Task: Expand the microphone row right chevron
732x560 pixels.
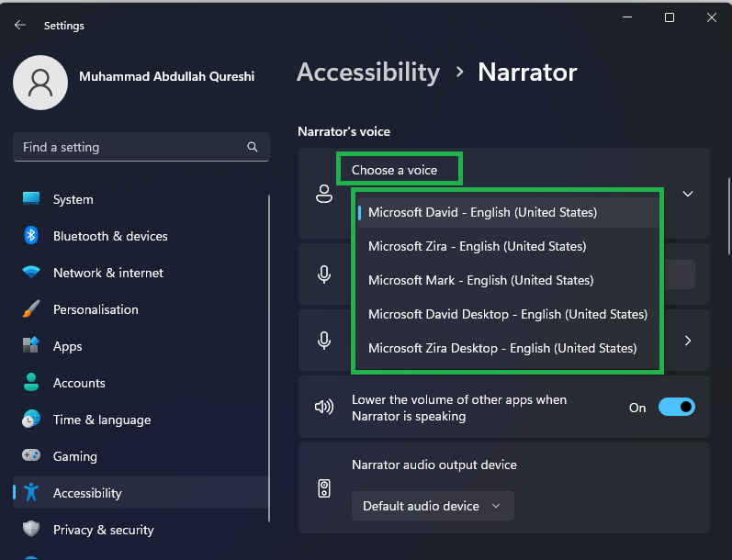Action: 687,341
